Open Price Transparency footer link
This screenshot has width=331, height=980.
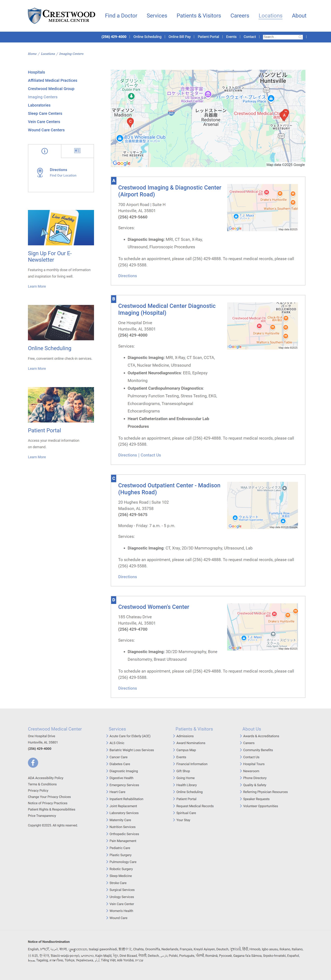(x=42, y=816)
